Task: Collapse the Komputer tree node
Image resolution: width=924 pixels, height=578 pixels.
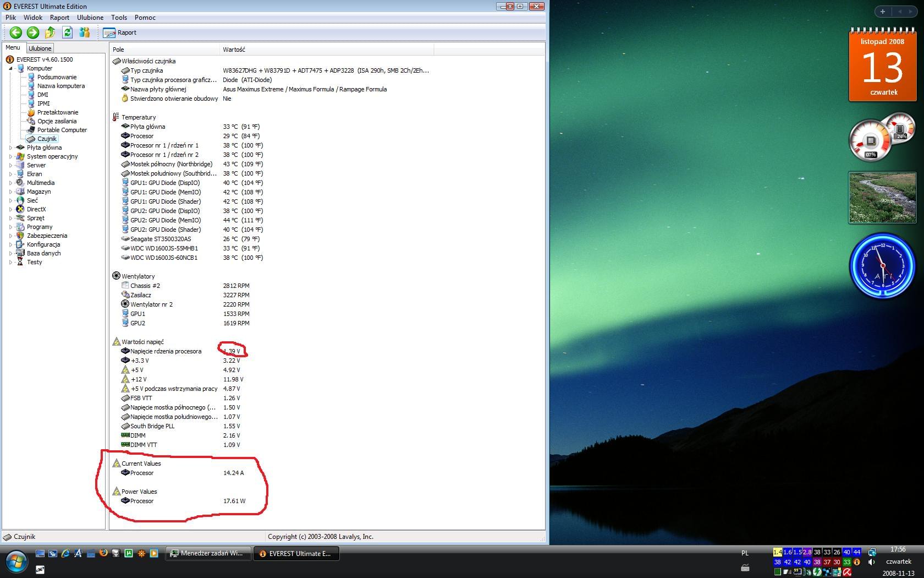Action: click(10, 68)
